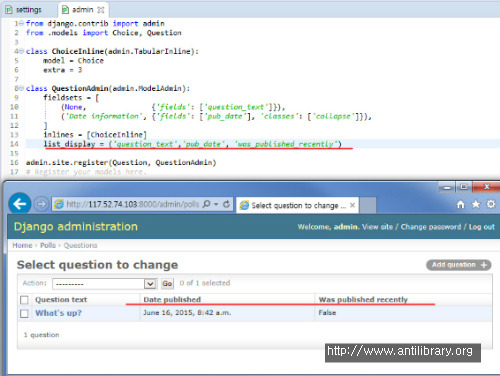Click the Log out link
This screenshot has height=376, width=500.
482,227
